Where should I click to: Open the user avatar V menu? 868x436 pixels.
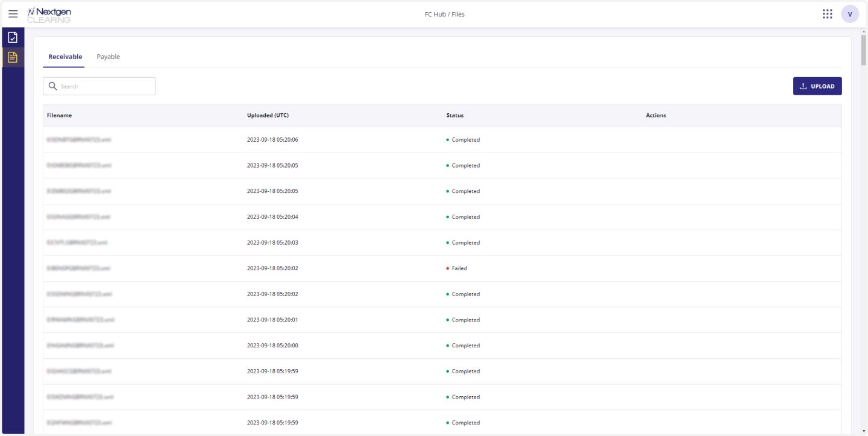coord(850,14)
